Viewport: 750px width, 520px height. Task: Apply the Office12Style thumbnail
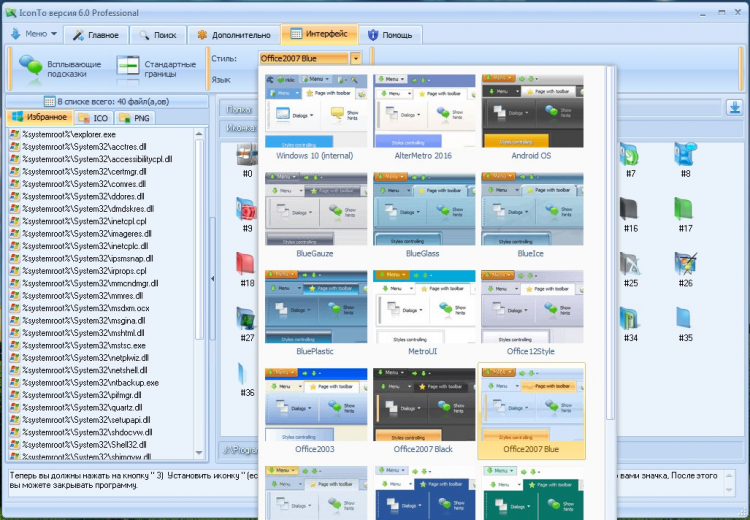[x=532, y=312]
